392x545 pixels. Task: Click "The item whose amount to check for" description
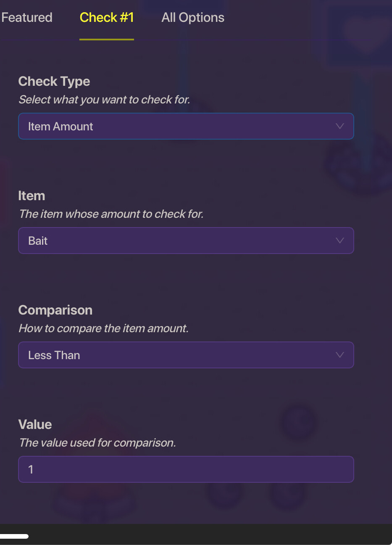(111, 214)
